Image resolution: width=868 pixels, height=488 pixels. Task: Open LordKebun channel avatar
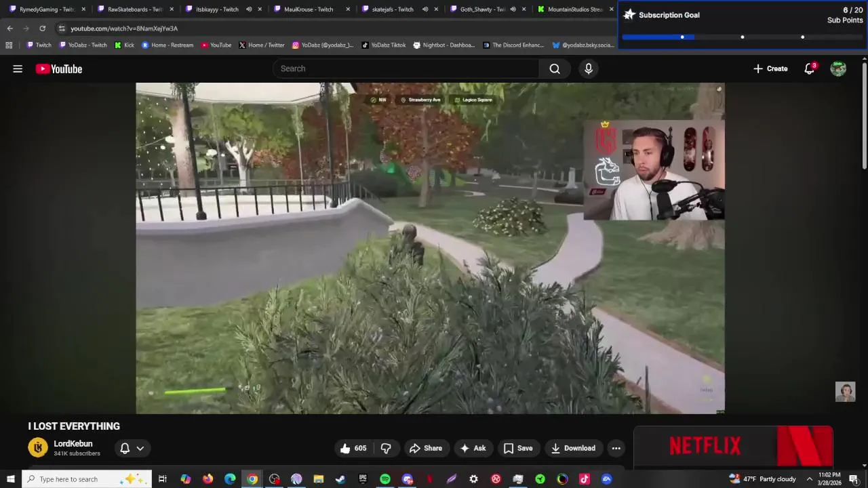click(x=38, y=447)
